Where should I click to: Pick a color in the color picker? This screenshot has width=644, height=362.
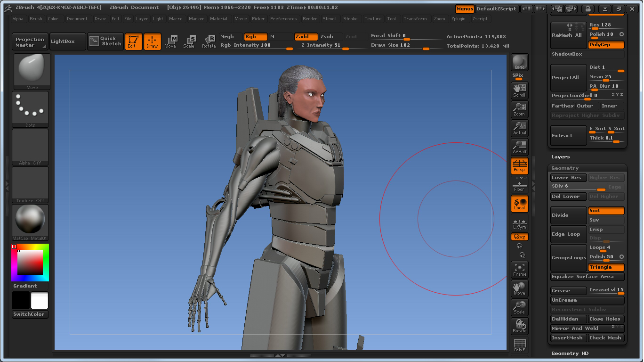click(x=30, y=263)
